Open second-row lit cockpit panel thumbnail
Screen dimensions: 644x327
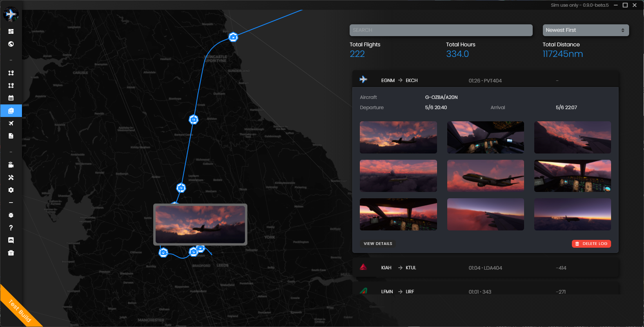(x=572, y=175)
